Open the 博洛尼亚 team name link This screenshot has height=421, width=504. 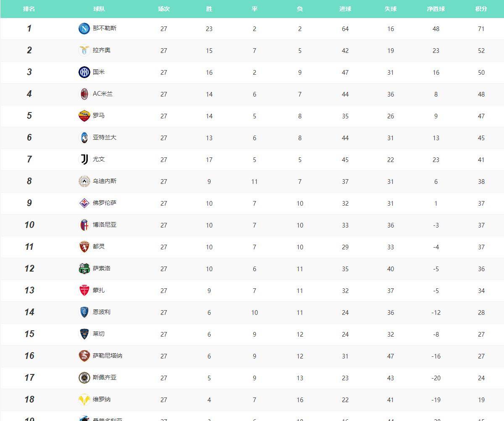[105, 225]
